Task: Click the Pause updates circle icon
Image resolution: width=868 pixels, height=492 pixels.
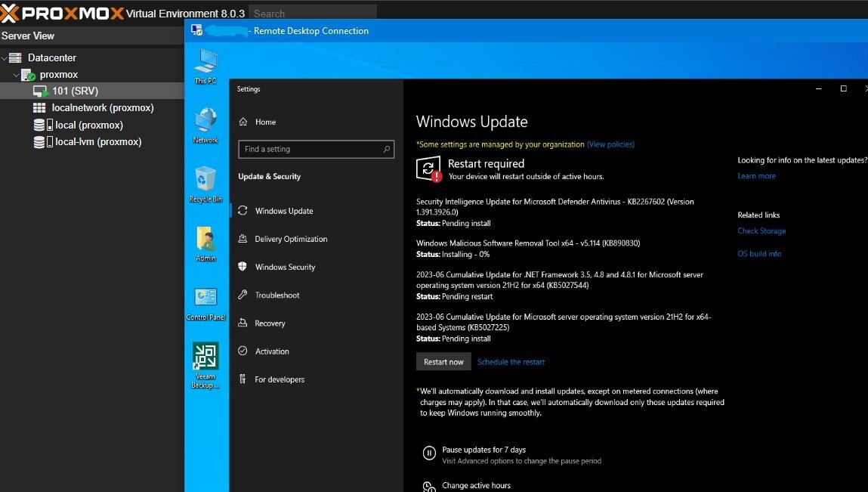Action: (x=429, y=453)
